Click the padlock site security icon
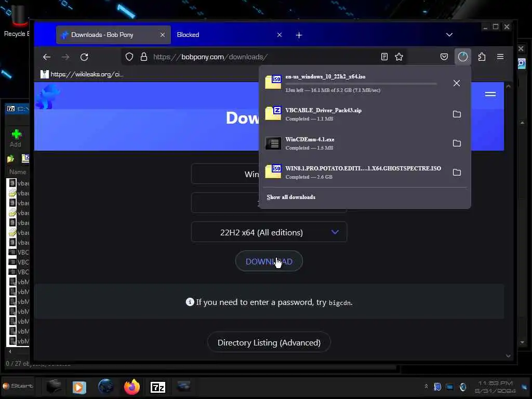This screenshot has width=532, height=399. tap(144, 57)
